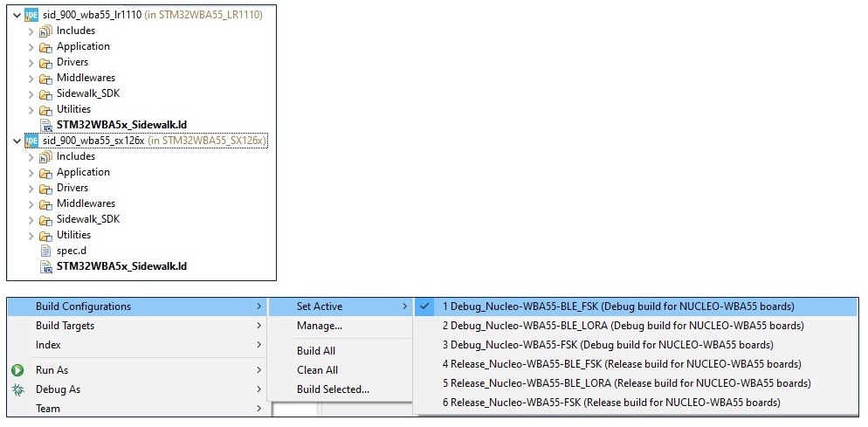Viewport: 868px width, 427px height.
Task: Select the Sidewalk_SDK label in lr1110 project
Action: (88, 93)
